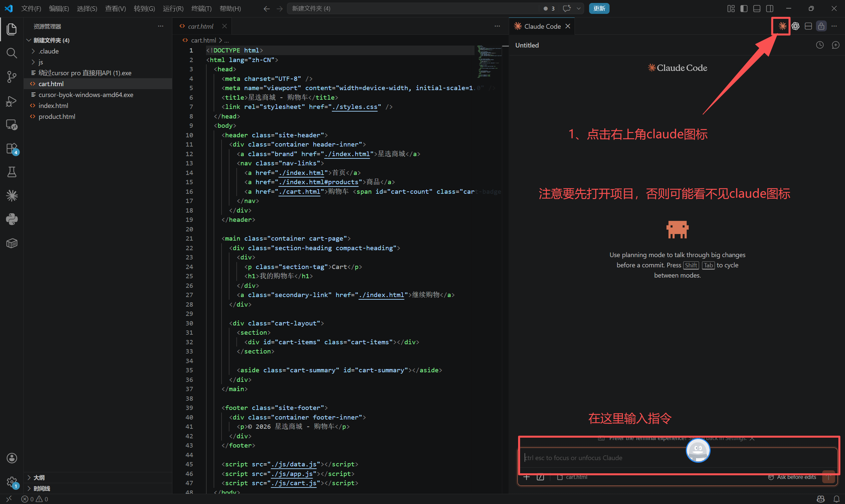Viewport: 845px width, 504px height.
Task: Toggle the Ask before edits mode
Action: [792, 477]
